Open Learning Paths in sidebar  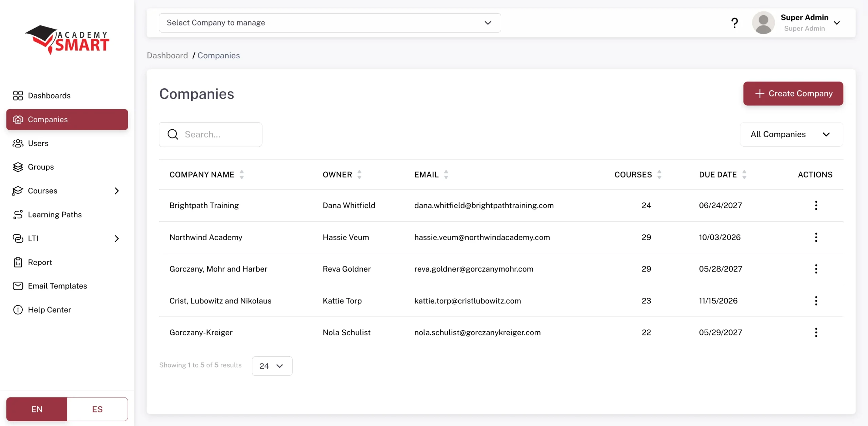pyautogui.click(x=67, y=215)
